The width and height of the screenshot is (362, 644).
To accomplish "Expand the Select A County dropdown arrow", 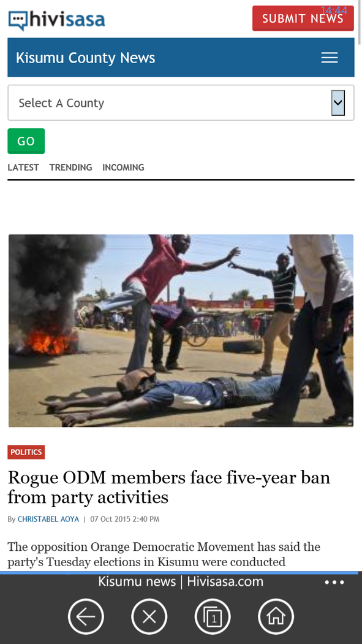I will (x=338, y=102).
